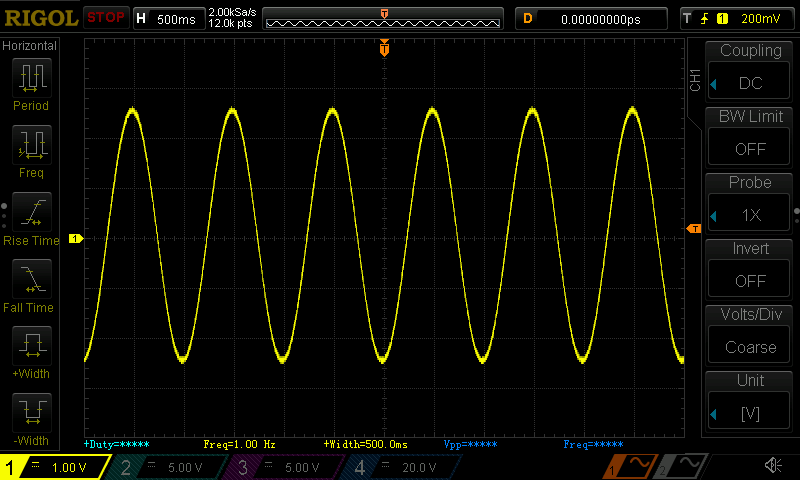Select the Freq measurement icon
The height and width of the screenshot is (480, 800).
tap(32, 145)
